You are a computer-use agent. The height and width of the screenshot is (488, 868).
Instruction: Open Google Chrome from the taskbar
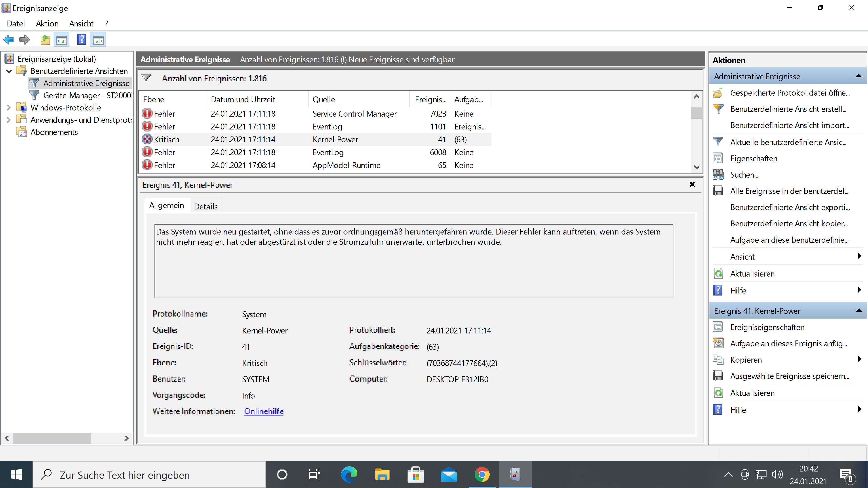tap(482, 475)
